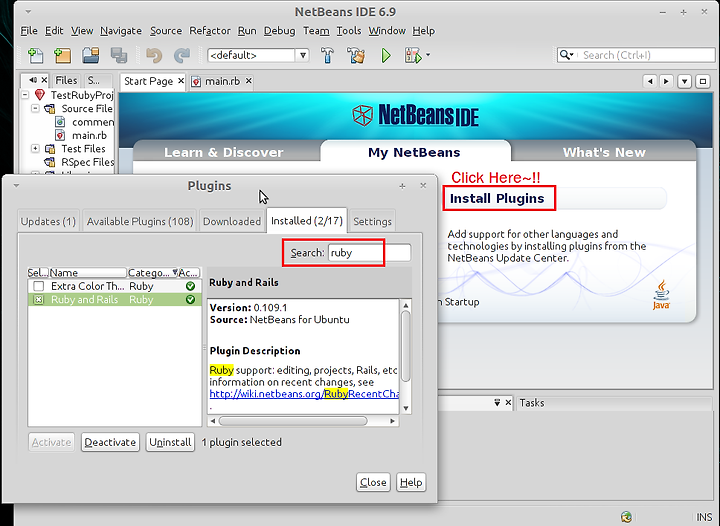
Task: Open the configuration <default> combo box
Action: pos(258,56)
